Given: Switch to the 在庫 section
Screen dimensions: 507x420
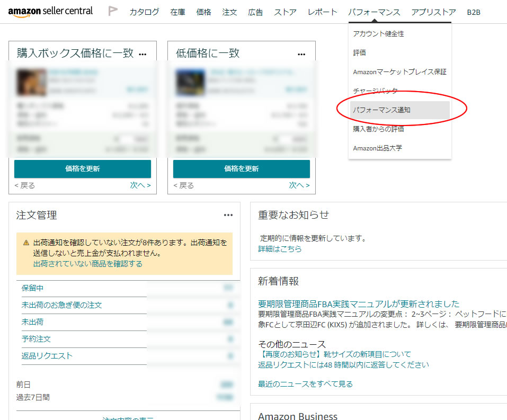Looking at the screenshot, I should [x=177, y=11].
